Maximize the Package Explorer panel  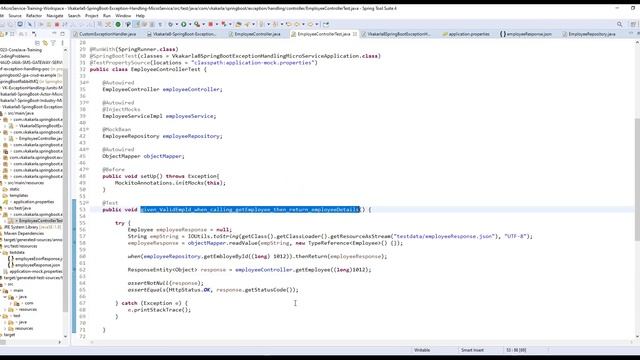click(x=62, y=34)
